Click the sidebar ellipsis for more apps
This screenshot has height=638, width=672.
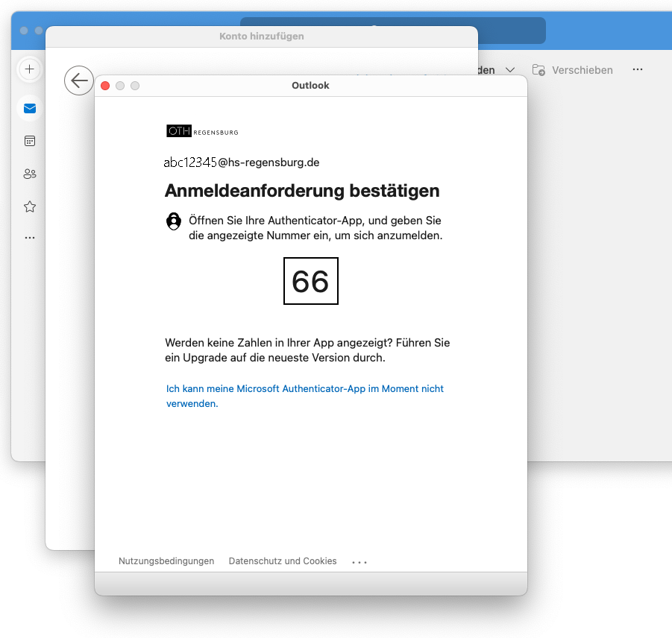pyautogui.click(x=30, y=238)
